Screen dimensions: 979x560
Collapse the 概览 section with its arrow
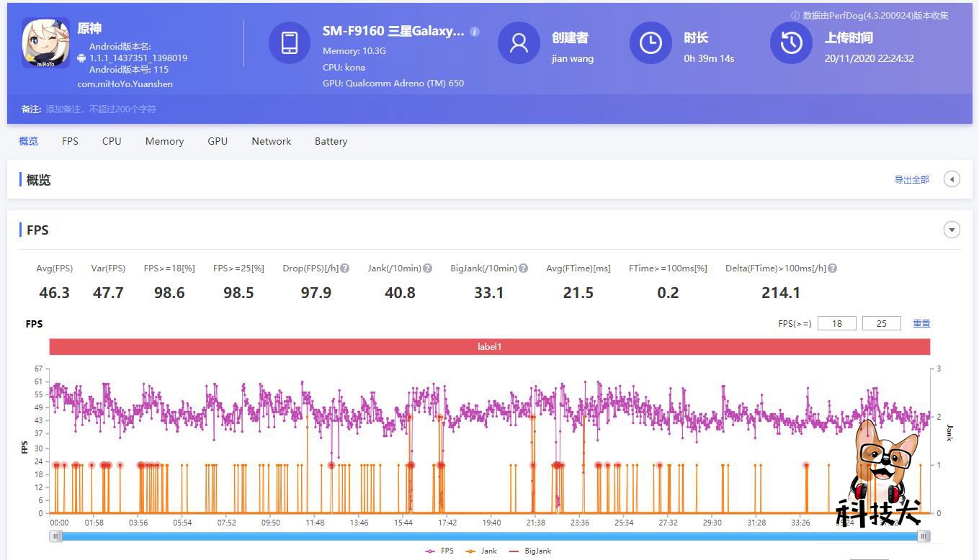point(952,179)
